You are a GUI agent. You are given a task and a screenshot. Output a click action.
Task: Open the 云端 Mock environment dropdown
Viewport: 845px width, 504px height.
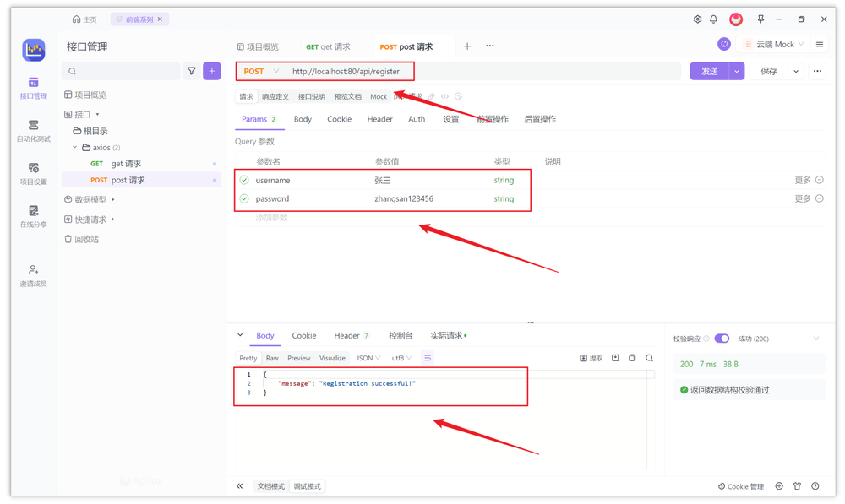(x=773, y=44)
